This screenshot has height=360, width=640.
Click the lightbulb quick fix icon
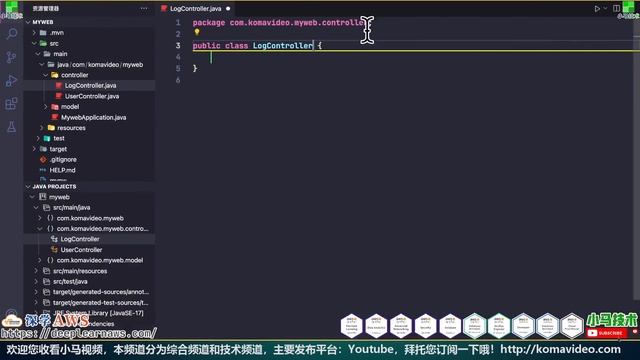[197, 32]
